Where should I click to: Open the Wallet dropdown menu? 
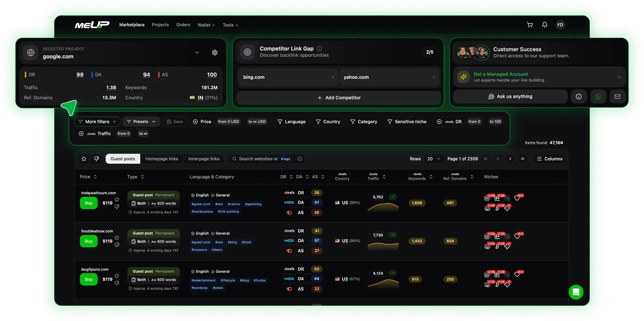click(206, 25)
